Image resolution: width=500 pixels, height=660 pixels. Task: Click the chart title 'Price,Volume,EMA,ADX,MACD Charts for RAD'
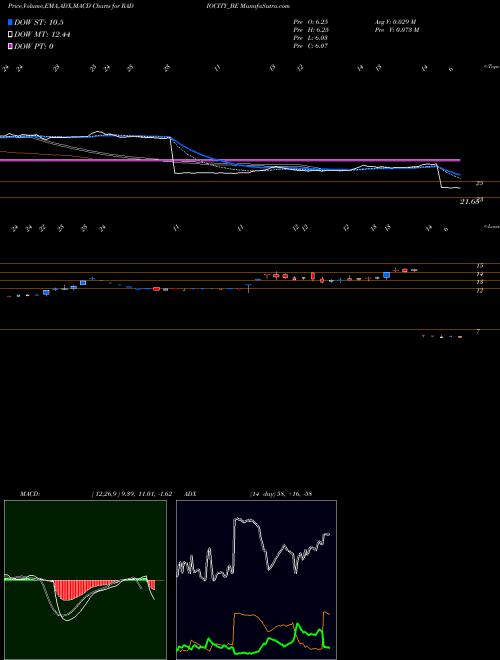coord(71,6)
